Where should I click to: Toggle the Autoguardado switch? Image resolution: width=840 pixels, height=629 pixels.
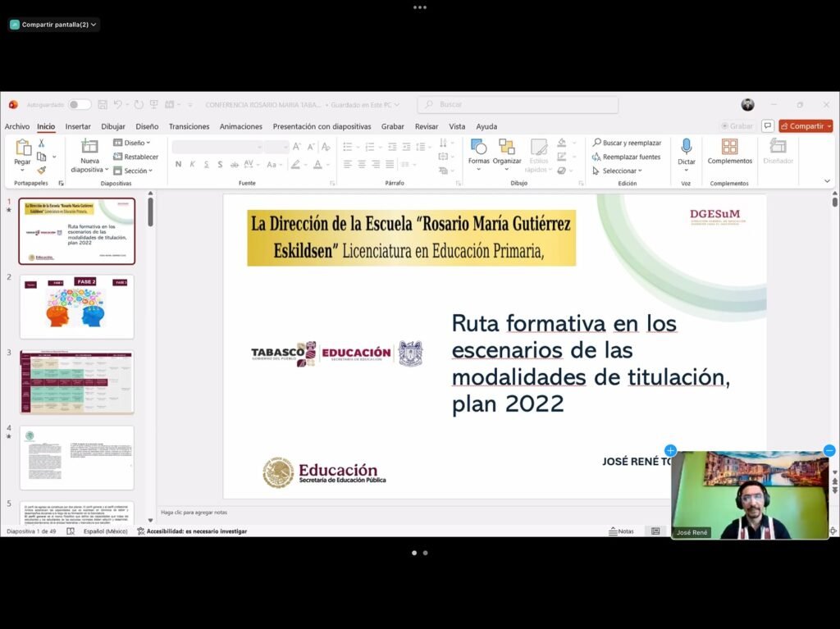pyautogui.click(x=80, y=105)
